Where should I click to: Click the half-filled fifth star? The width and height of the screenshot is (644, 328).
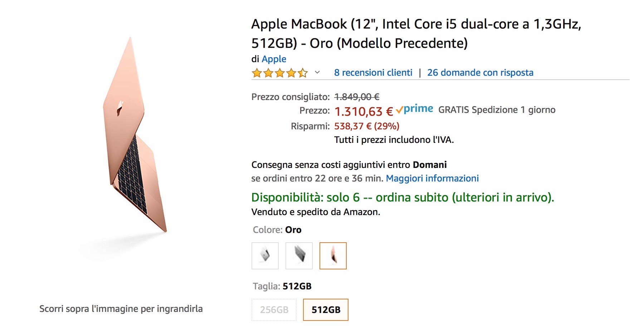[302, 73]
